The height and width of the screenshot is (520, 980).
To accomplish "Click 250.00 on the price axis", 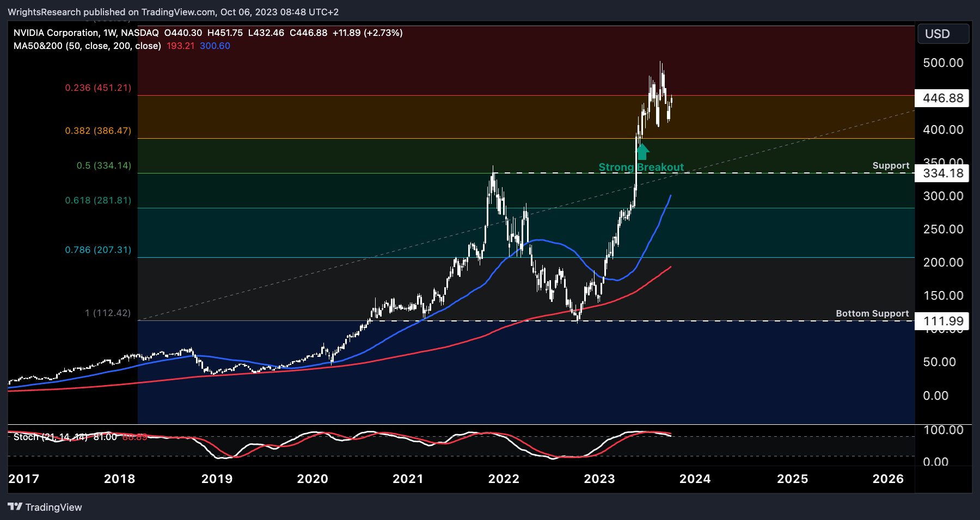I will 943,229.
